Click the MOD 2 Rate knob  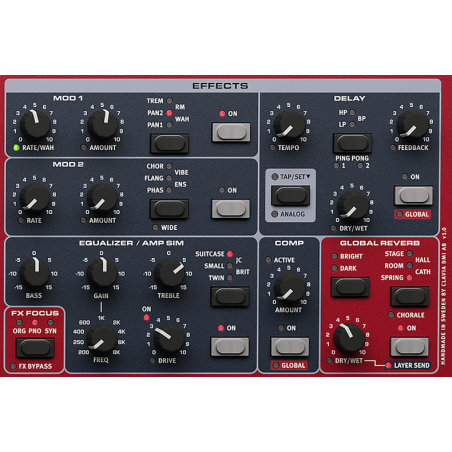click(x=35, y=198)
